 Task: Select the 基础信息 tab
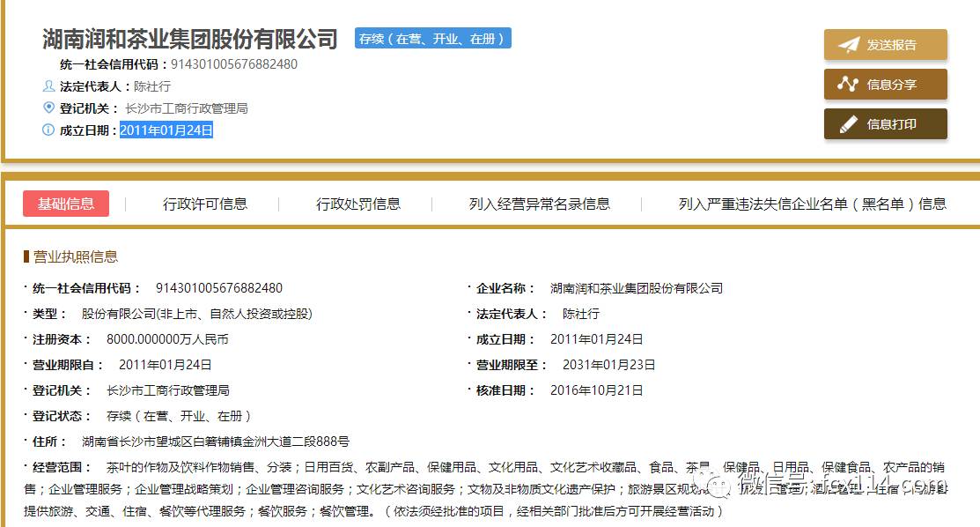point(66,204)
